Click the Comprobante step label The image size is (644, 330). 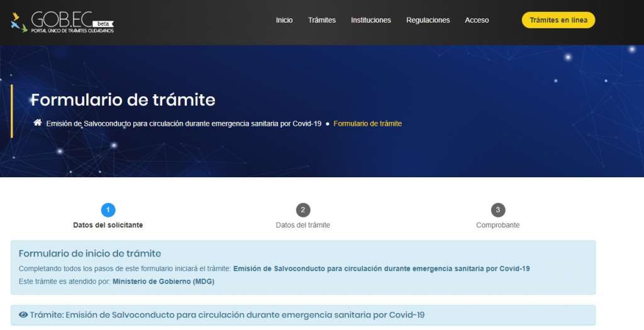pyautogui.click(x=498, y=225)
